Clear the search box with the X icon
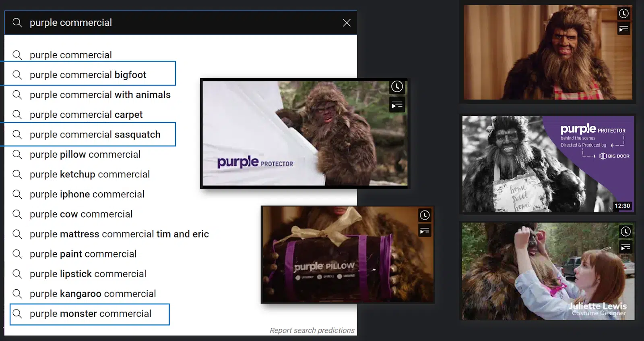Screen dimensions: 644x341 pos(347,23)
